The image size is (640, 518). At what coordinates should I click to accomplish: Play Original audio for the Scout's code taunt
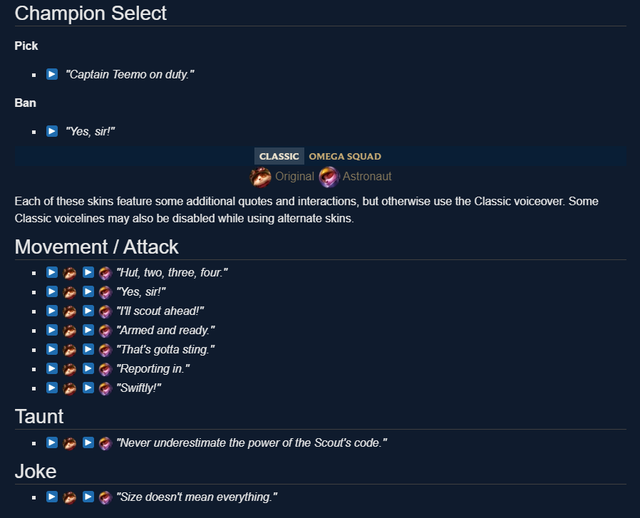[52, 442]
